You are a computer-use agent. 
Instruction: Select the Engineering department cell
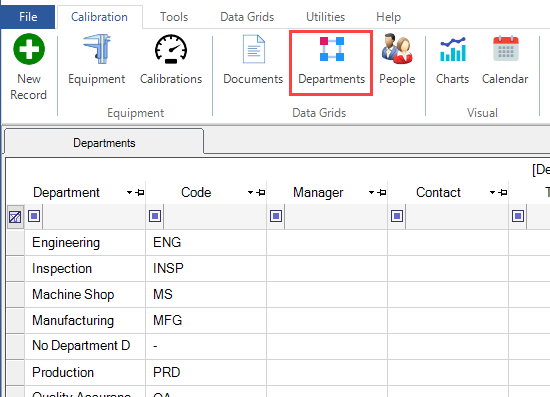pos(85,242)
